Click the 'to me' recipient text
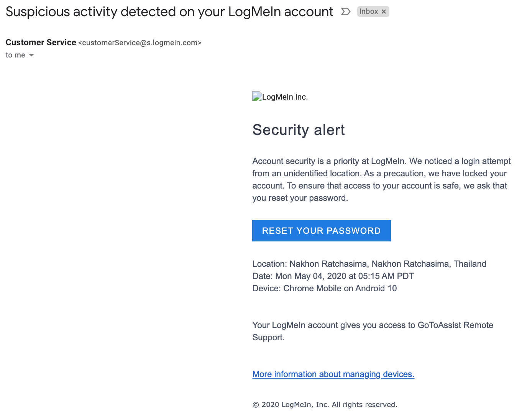The height and width of the screenshot is (420, 522). click(x=15, y=55)
